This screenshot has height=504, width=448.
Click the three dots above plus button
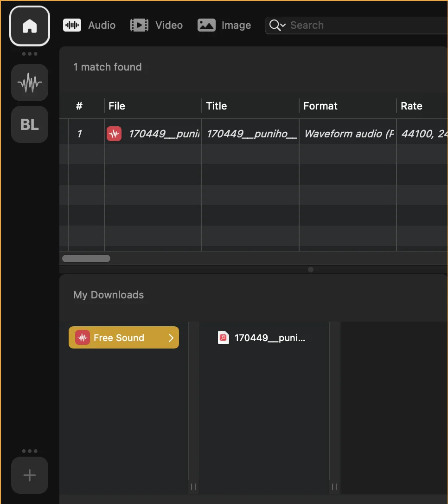30,451
